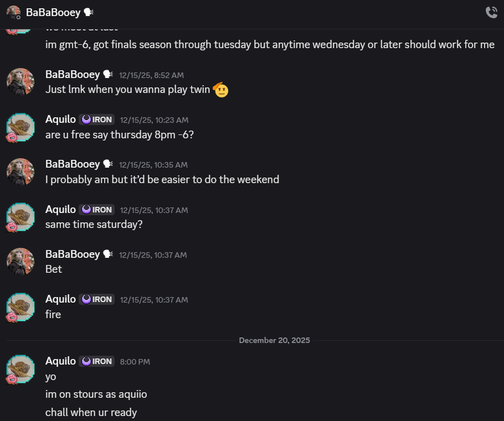This screenshot has width=504, height=421.
Task: Start a voice call with BaBaBooey
Action: [491, 12]
